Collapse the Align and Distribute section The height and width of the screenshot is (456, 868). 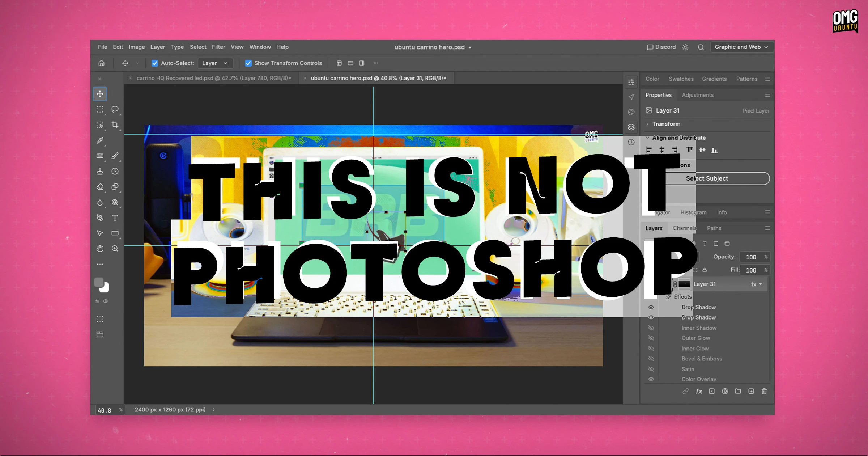coord(648,138)
